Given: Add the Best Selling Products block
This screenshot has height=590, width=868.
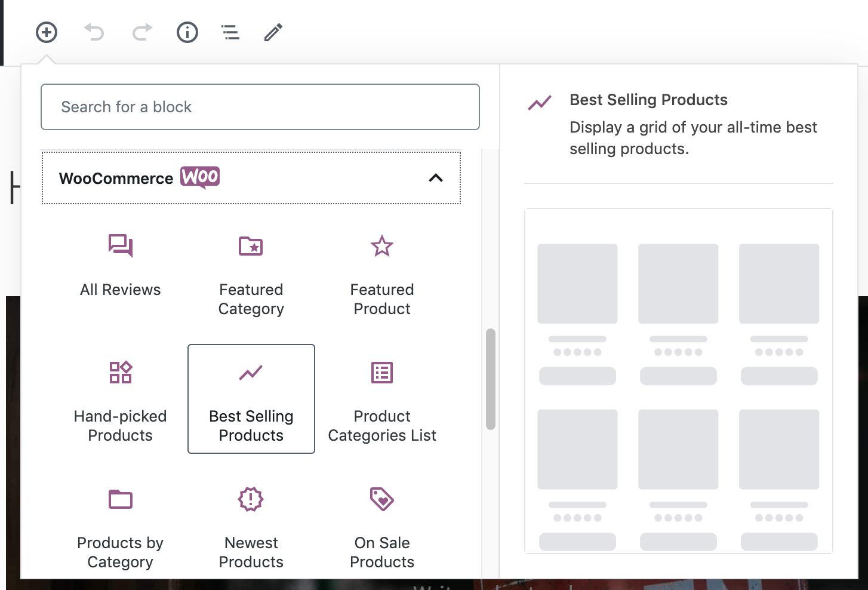Looking at the screenshot, I should (251, 398).
